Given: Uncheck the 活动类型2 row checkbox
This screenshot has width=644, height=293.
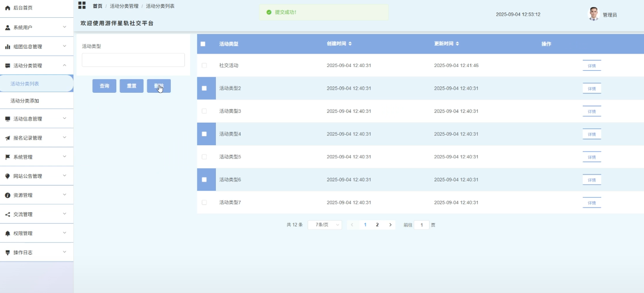Looking at the screenshot, I should tap(204, 88).
